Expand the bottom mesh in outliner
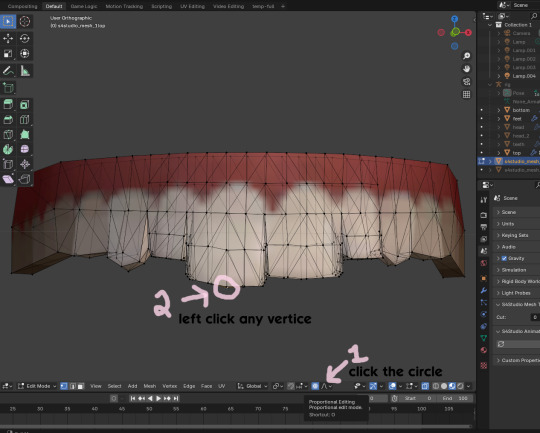 point(498,110)
